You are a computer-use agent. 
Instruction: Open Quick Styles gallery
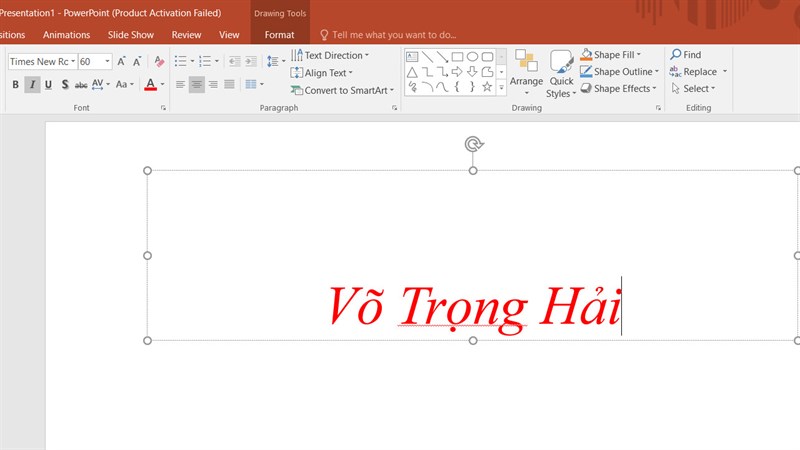(561, 74)
